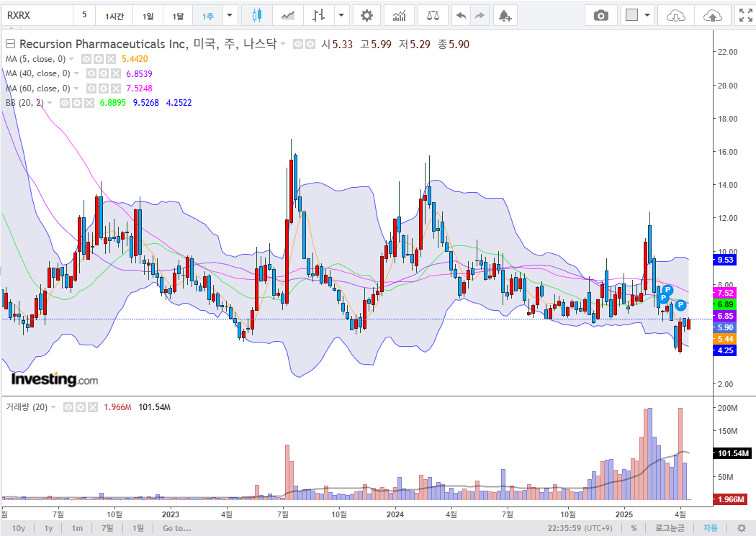Image resolution: width=756 pixels, height=536 pixels.
Task: Open the Go to... date dialog
Action: point(176,528)
